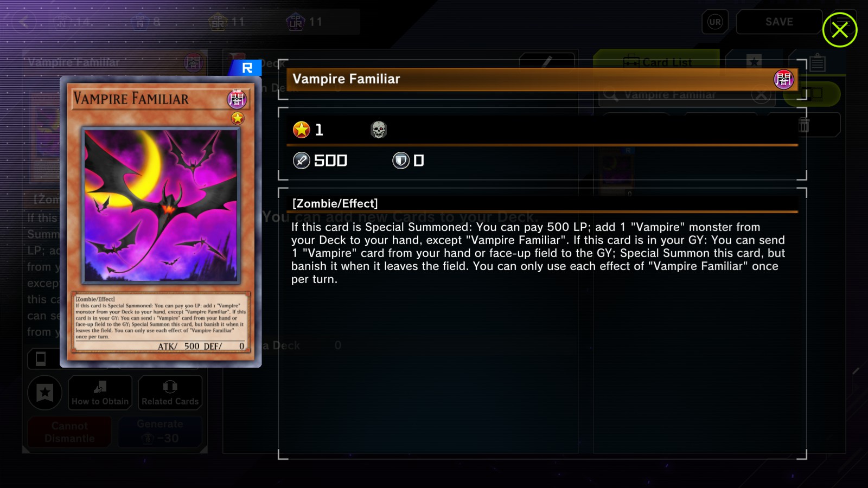Screen dimensions: 868x488
Task: Click the trash delete icon
Action: (804, 125)
